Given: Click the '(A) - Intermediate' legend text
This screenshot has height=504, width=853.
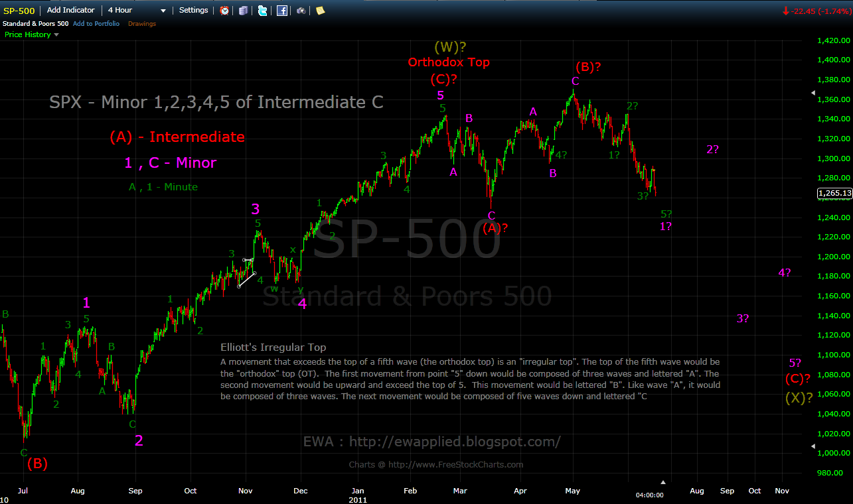Looking at the screenshot, I should pyautogui.click(x=177, y=137).
